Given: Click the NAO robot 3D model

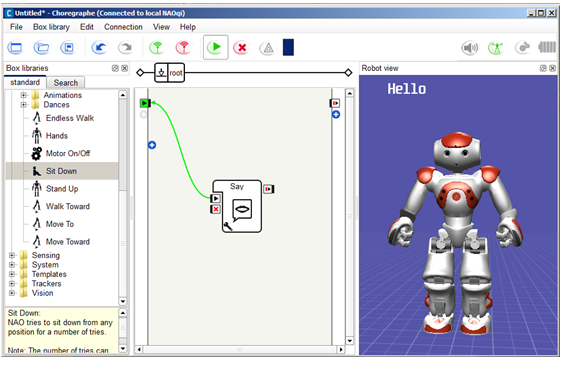Looking at the screenshot, I should point(456,233).
